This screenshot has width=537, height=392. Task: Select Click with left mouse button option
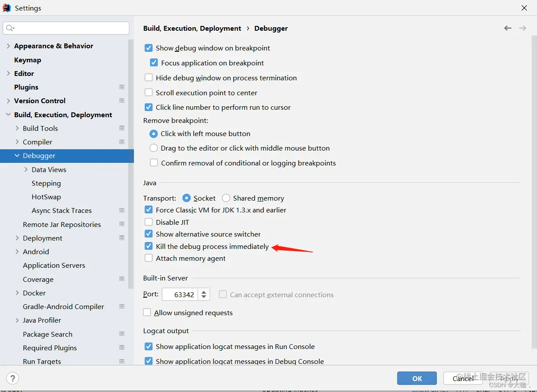[153, 133]
